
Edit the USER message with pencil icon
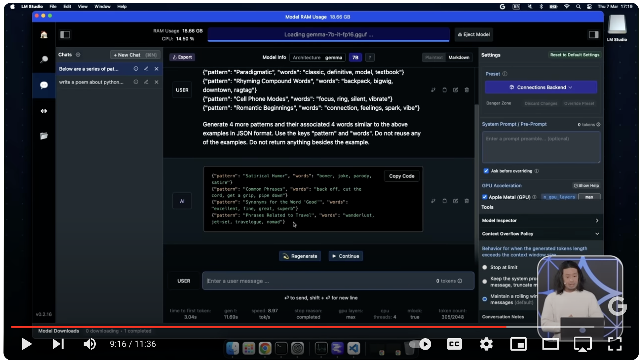[x=455, y=90]
